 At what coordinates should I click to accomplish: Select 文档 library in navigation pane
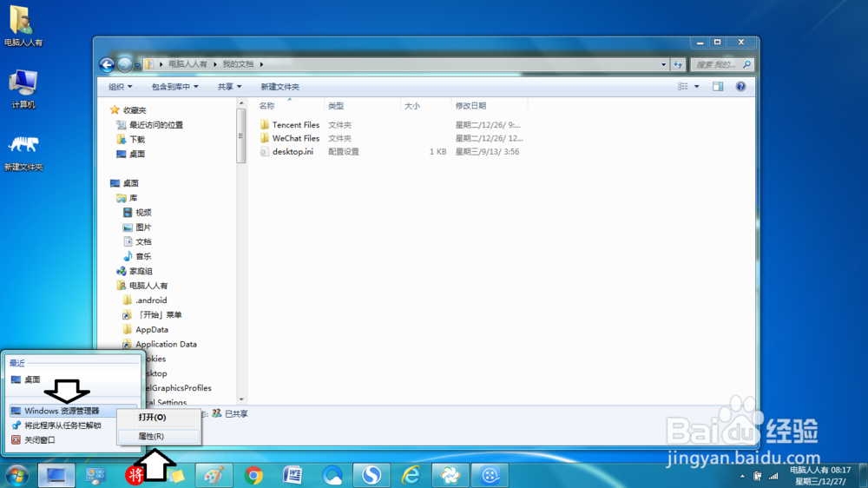[143, 241]
